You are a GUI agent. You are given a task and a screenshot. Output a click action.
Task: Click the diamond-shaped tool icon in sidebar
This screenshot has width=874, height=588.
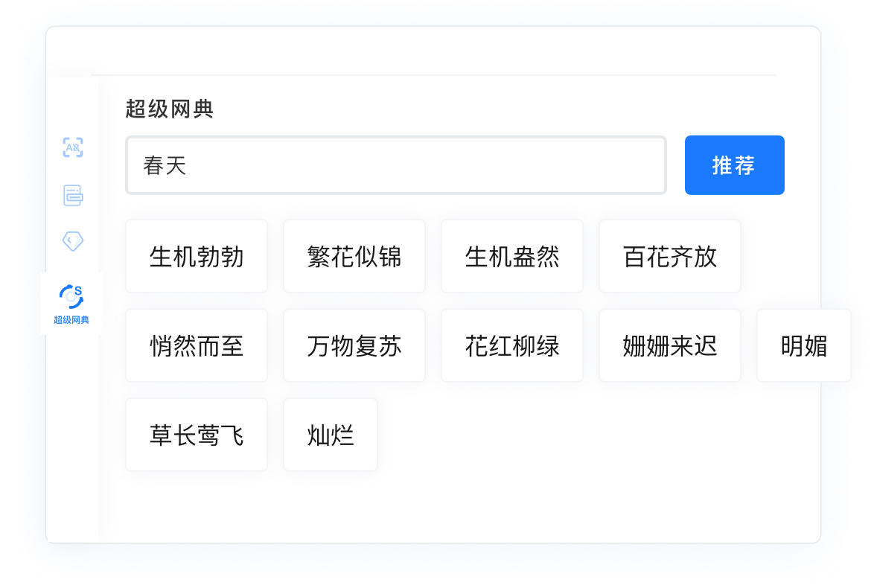(72, 240)
